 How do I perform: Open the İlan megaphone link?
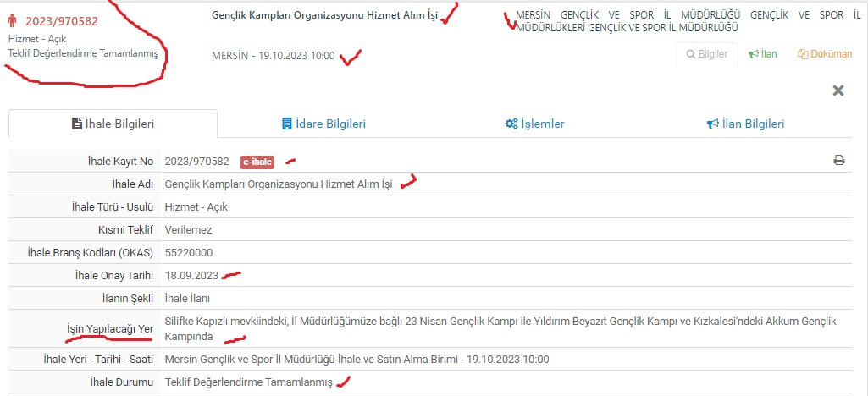763,54
